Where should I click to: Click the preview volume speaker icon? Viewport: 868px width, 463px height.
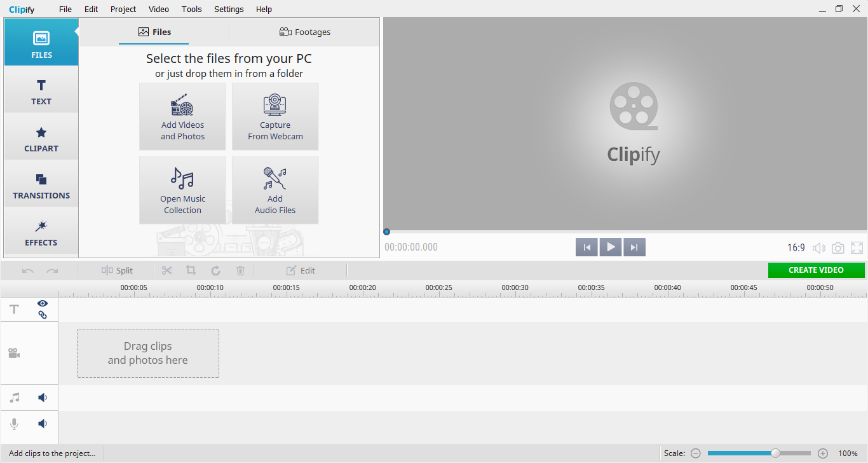(x=819, y=248)
